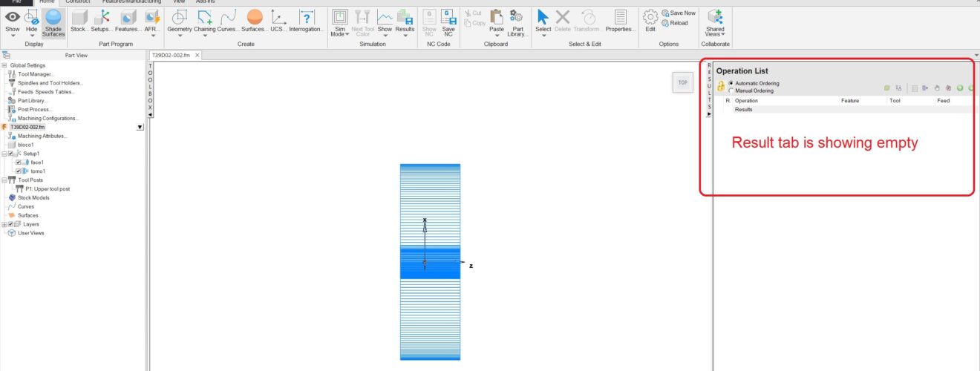Launch the AFR feature recognition tool

coord(152,22)
